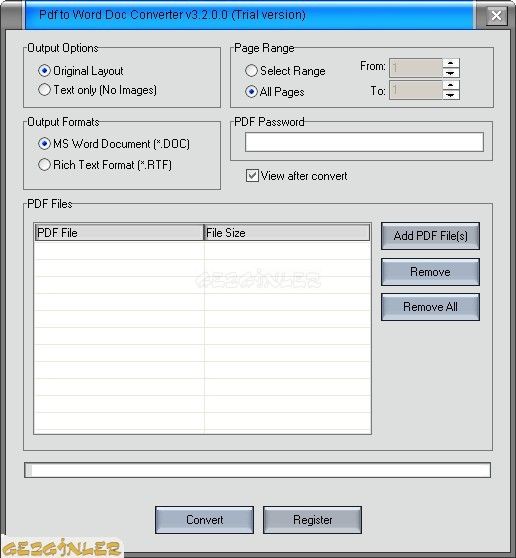Increase the To page number with up arrow
The width and height of the screenshot is (516, 558).
pyautogui.click(x=451, y=85)
